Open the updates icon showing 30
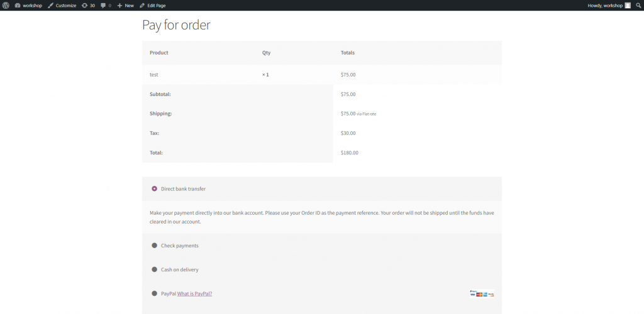 [85, 5]
